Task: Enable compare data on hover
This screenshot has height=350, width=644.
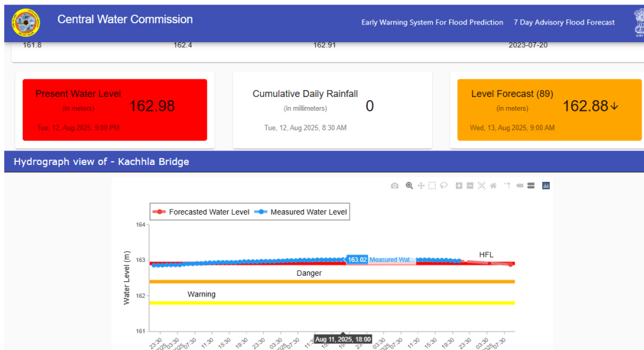Action: coord(531,186)
